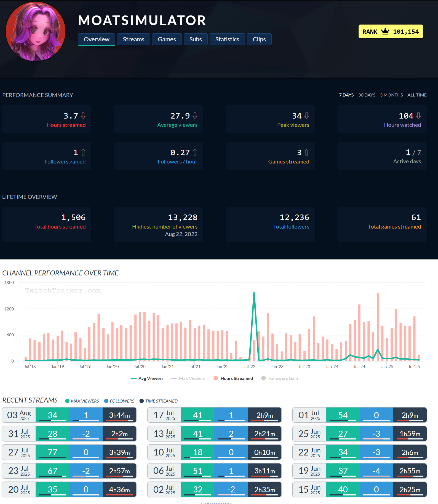Click the Total games streamed 61 card
Image resolution: width=438 pixels, height=504 pixels.
[x=382, y=225]
